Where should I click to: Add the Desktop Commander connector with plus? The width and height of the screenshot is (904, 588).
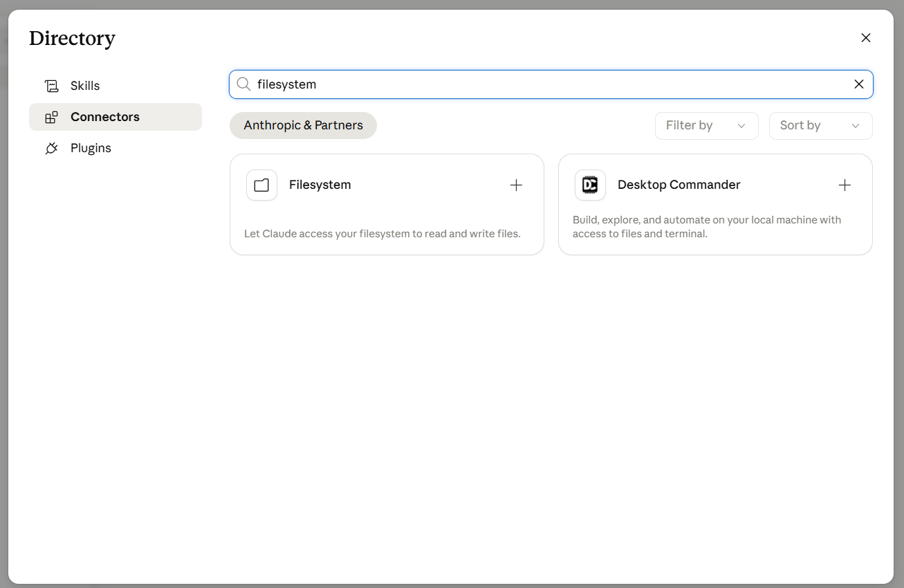coord(845,185)
